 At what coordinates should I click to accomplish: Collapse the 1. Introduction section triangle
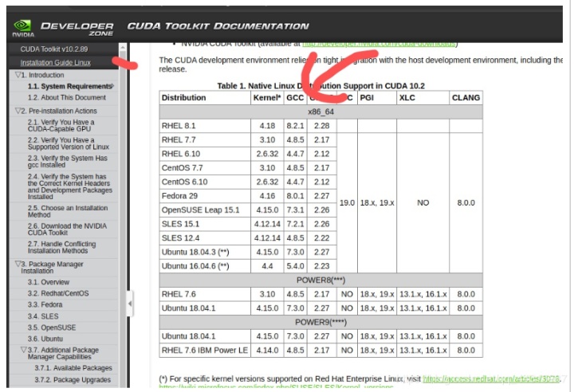[18, 75]
